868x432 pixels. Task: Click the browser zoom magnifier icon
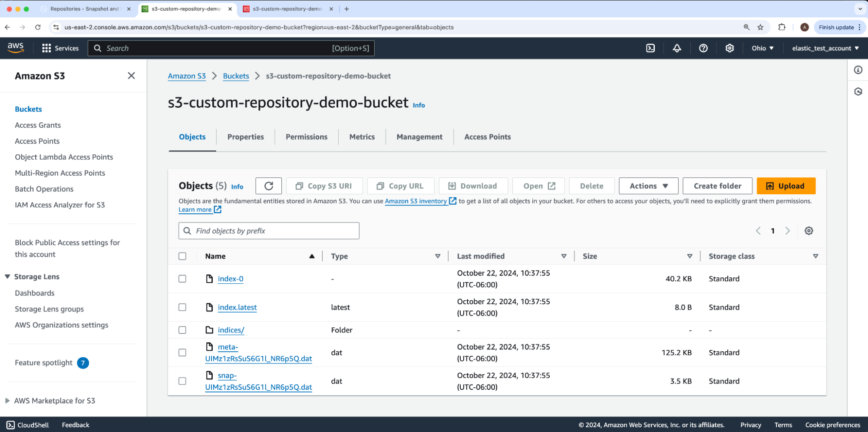click(x=746, y=27)
